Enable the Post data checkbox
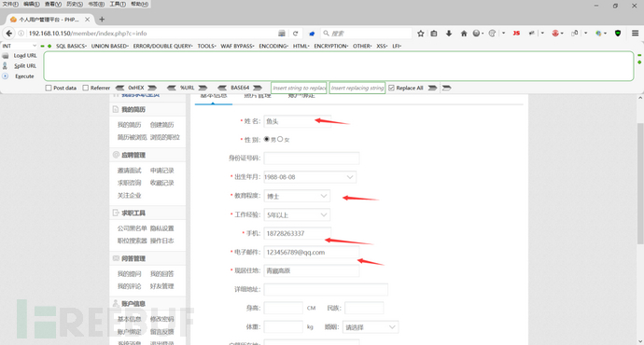Image resolution: width=644 pixels, height=345 pixels. pos(49,88)
